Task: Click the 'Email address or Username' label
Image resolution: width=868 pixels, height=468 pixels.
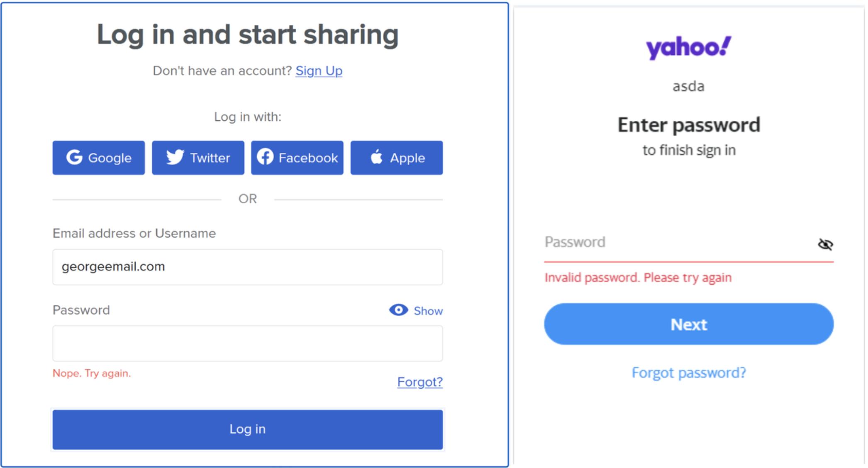Action: [x=134, y=233]
